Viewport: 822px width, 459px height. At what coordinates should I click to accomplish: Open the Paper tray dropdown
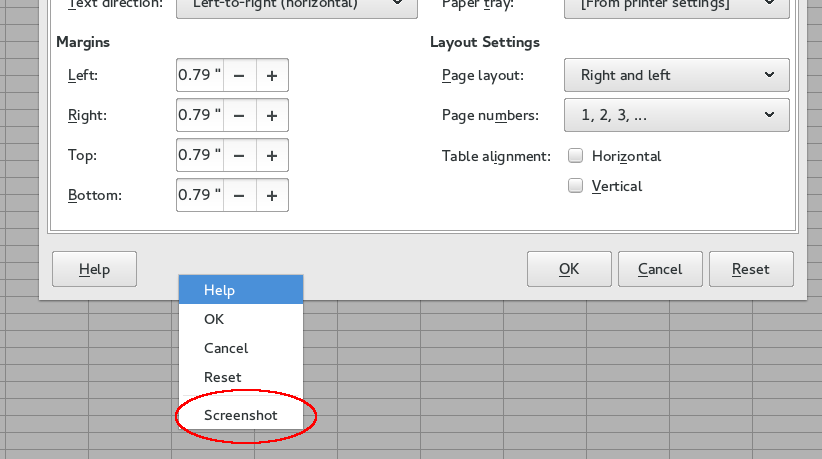tap(677, 6)
